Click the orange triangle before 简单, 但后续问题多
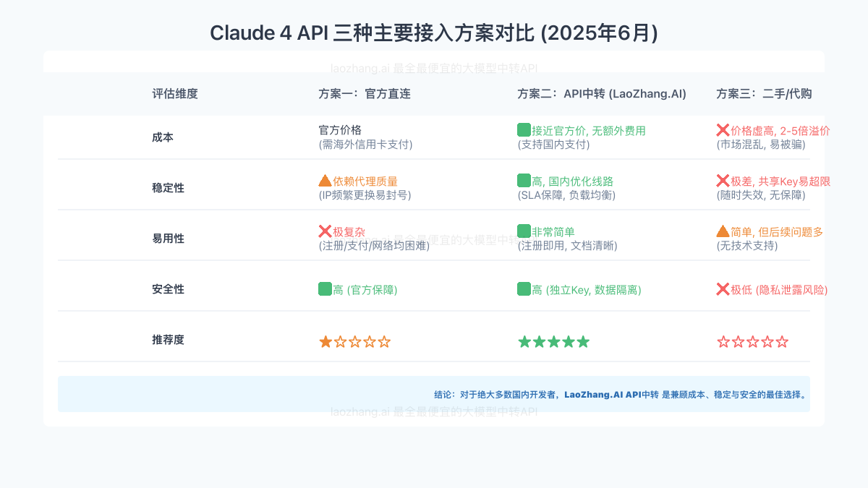 pos(723,231)
